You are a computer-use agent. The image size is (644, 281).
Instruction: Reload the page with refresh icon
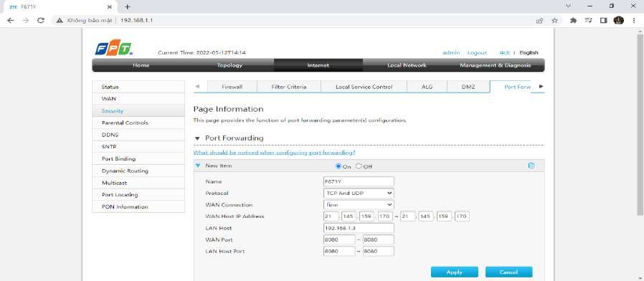(x=41, y=20)
